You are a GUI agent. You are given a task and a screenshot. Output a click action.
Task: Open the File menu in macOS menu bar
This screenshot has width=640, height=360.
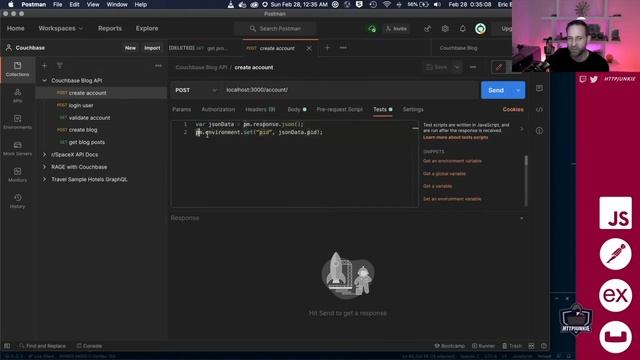(58, 4)
